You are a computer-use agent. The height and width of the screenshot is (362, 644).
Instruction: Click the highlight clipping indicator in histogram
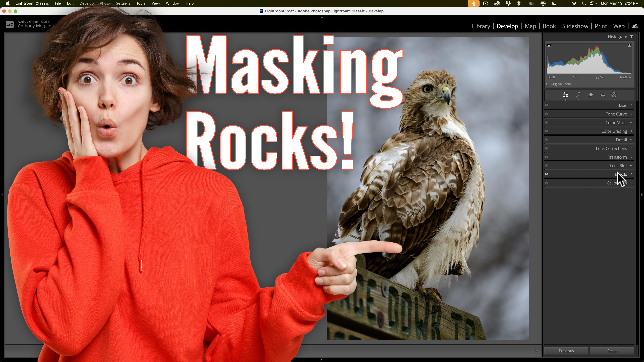click(629, 46)
